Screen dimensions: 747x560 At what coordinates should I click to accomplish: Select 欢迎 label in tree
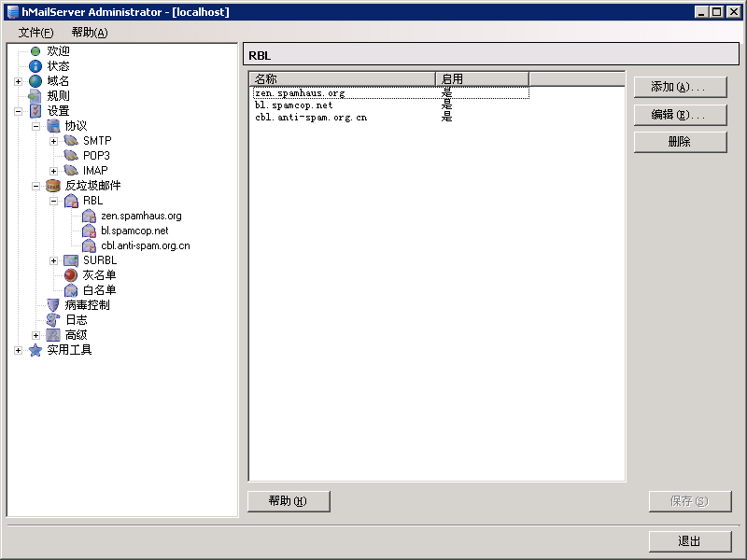[58, 51]
